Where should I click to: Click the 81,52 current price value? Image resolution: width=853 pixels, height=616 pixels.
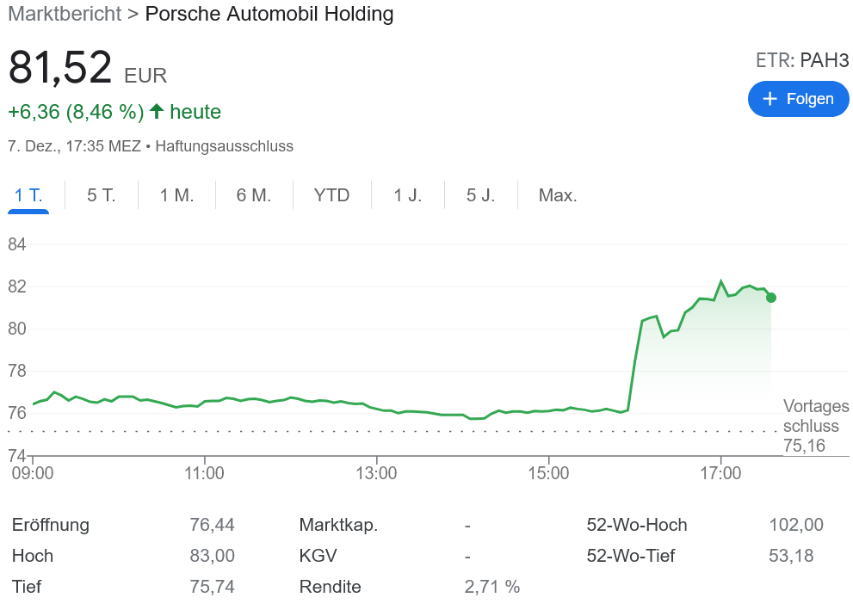click(60, 68)
